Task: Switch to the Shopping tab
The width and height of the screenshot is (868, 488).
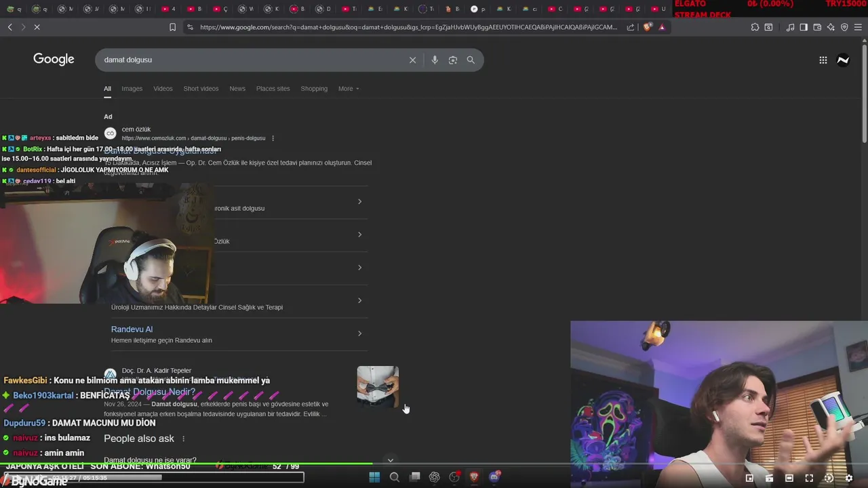Action: point(314,89)
